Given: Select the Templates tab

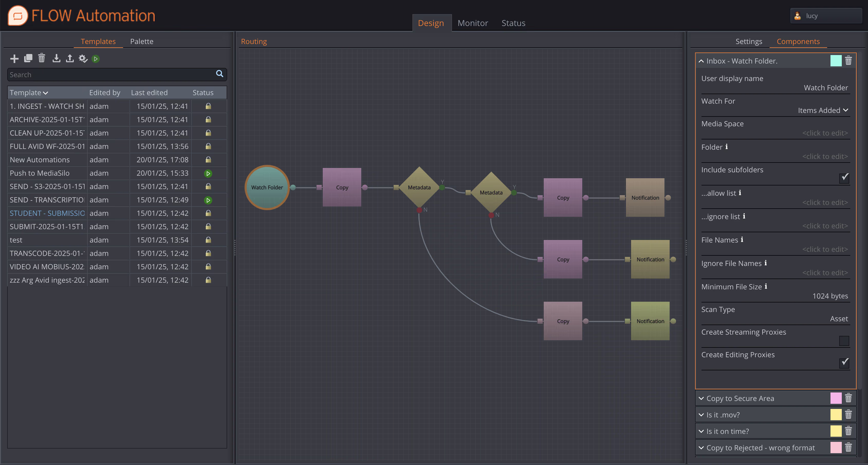Looking at the screenshot, I should [x=98, y=41].
